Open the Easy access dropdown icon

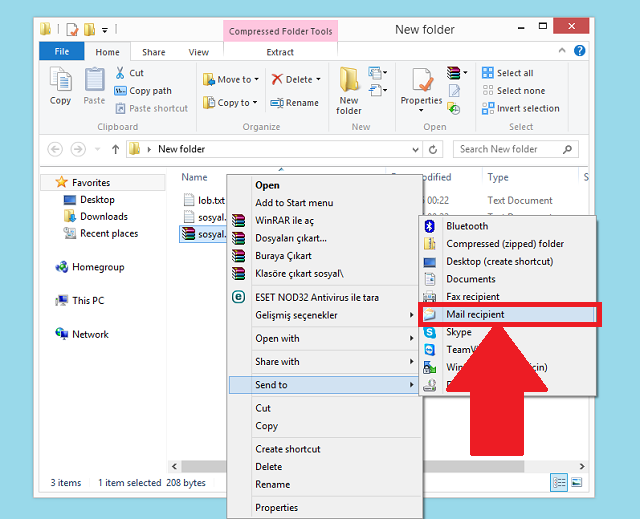tap(378, 90)
